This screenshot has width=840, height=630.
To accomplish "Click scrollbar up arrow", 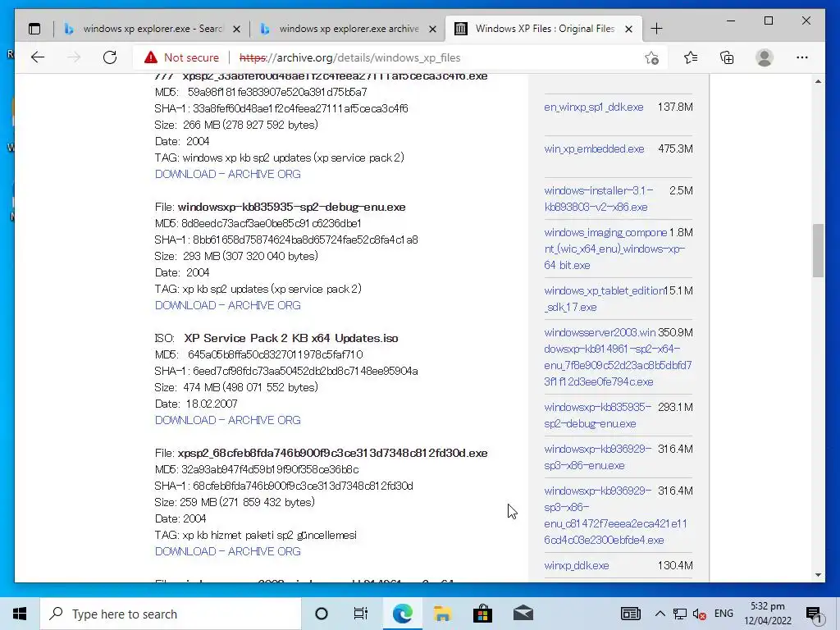I will click(x=818, y=81).
